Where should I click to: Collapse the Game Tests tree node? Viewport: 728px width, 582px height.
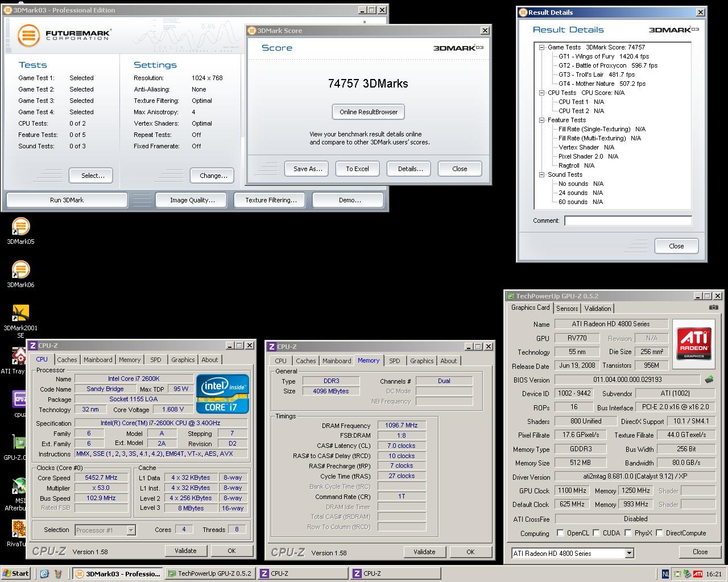tap(542, 48)
